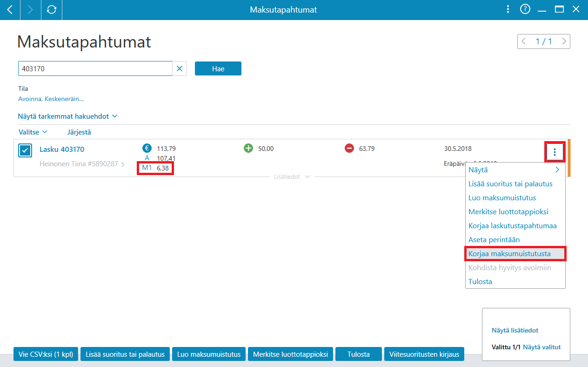Open help via the question mark icon

point(525,9)
